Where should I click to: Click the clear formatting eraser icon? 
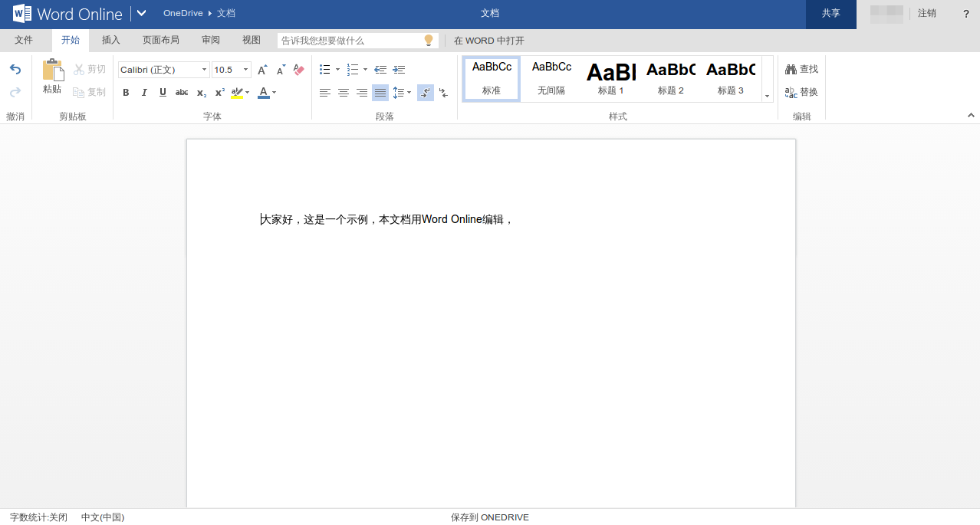click(x=299, y=70)
